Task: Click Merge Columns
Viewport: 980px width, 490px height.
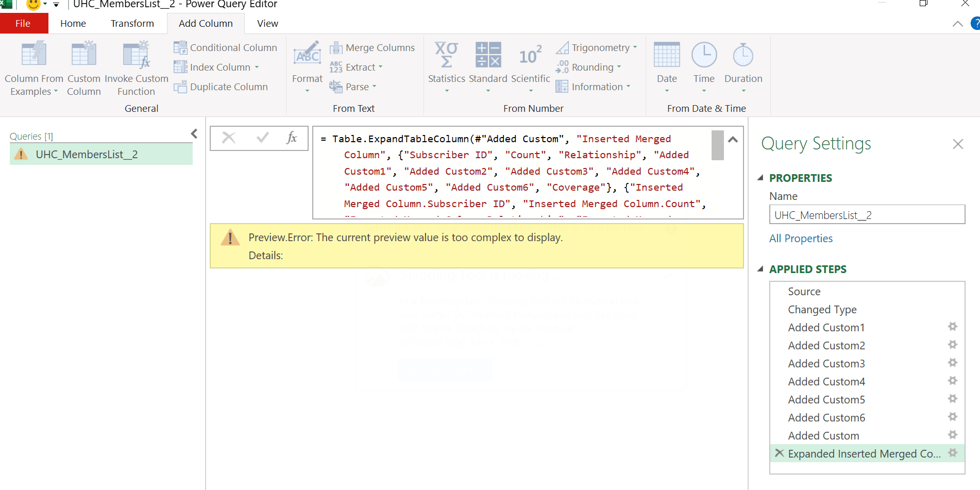Action: coord(372,47)
